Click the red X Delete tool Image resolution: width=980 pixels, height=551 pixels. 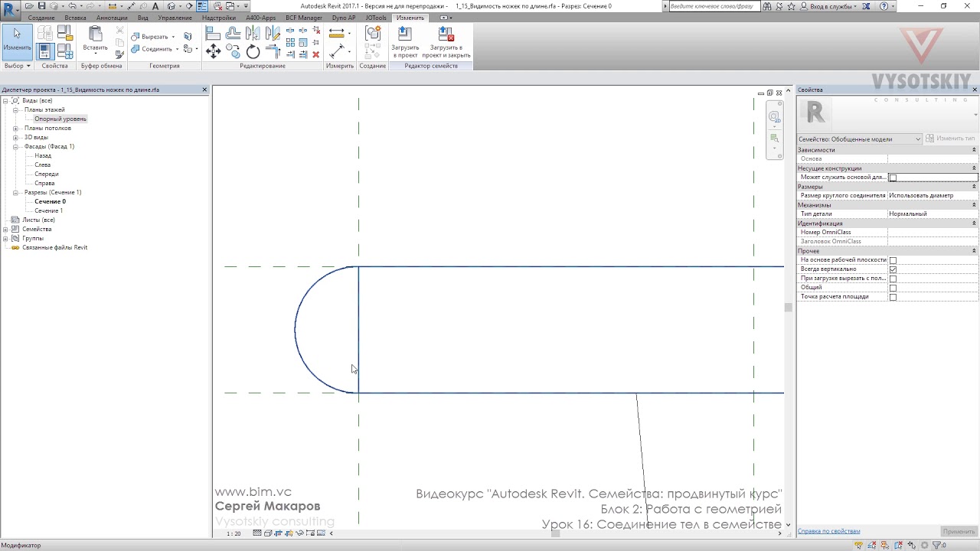coord(316,54)
